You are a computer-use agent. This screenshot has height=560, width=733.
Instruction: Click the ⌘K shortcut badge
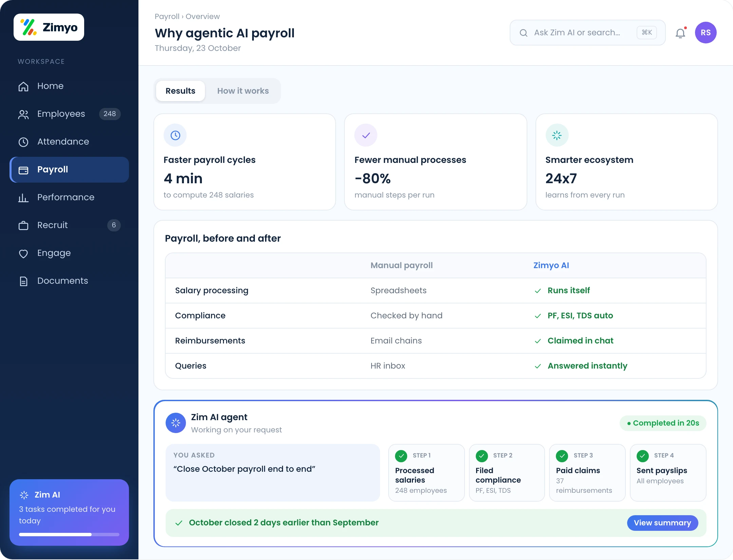coord(647,33)
